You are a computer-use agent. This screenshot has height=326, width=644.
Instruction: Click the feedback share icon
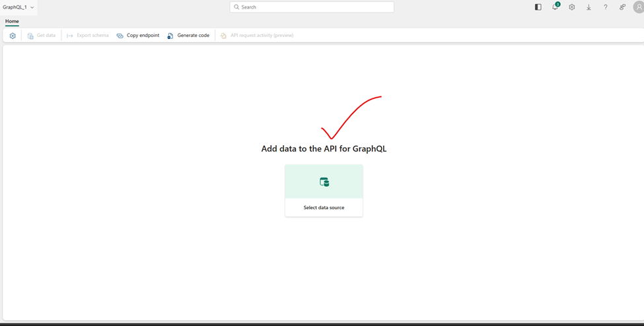point(622,7)
